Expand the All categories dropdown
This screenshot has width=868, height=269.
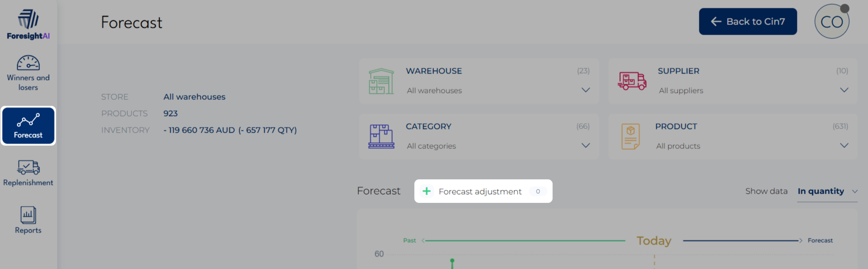[585, 146]
